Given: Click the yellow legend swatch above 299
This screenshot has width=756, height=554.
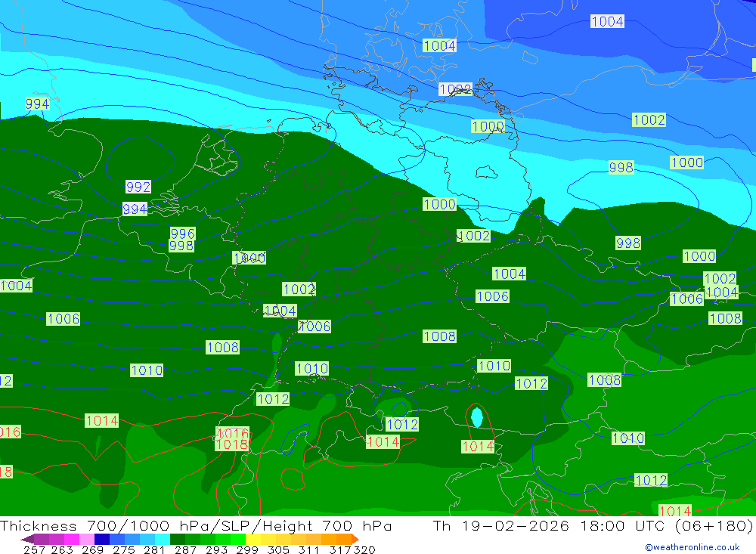Looking at the screenshot, I should [253, 539].
